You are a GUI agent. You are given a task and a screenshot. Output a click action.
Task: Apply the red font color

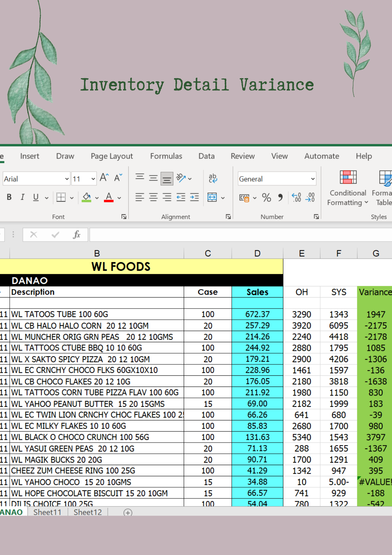click(109, 197)
